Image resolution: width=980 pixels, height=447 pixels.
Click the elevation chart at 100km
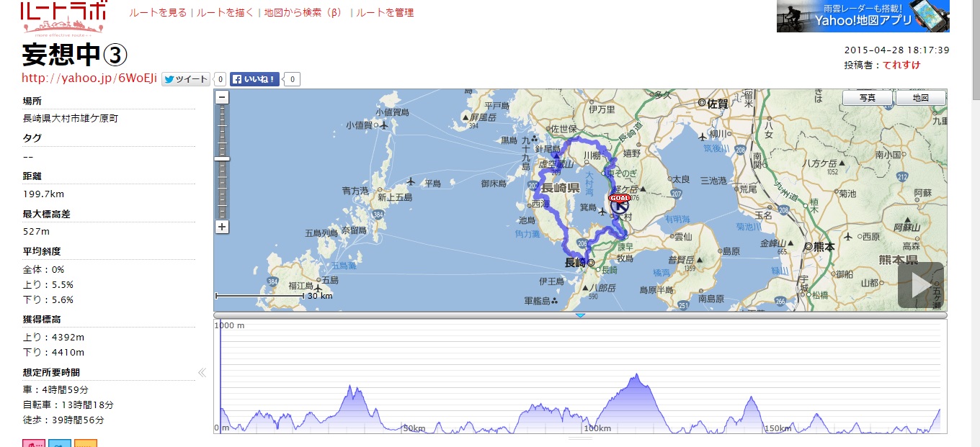pyautogui.click(x=597, y=429)
